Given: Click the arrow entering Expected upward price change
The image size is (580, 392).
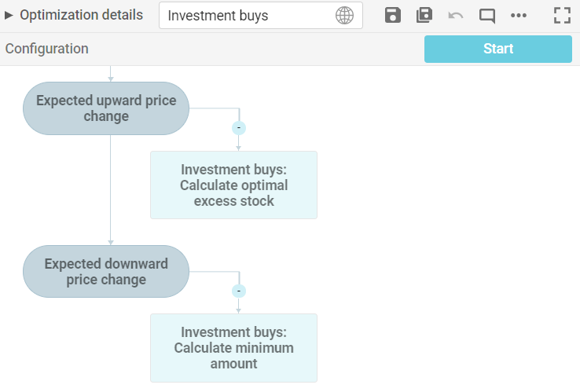Looking at the screenshot, I should pyautogui.click(x=111, y=75).
